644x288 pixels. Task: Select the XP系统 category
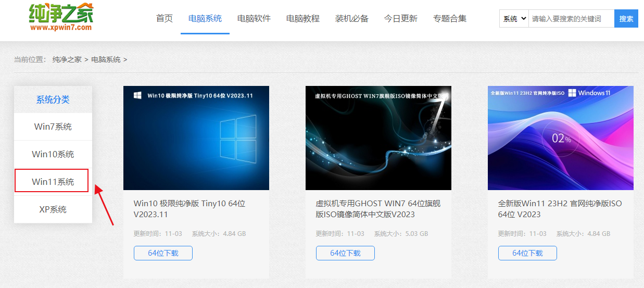click(x=53, y=209)
